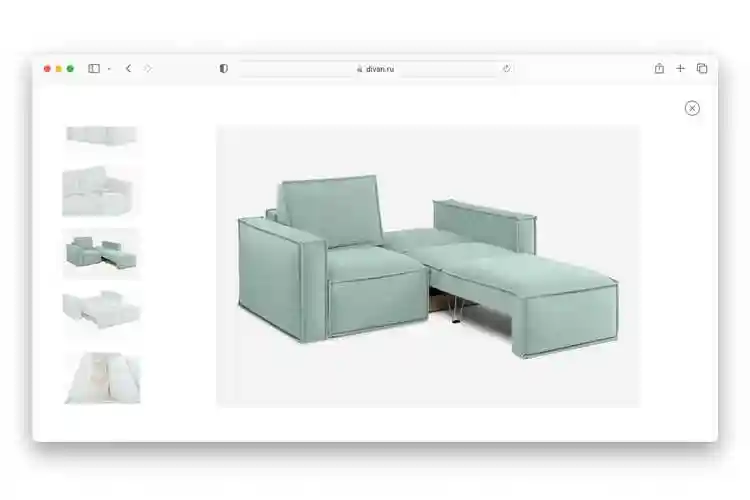Click the green full-screen window button
750x500 pixels.
(70, 69)
